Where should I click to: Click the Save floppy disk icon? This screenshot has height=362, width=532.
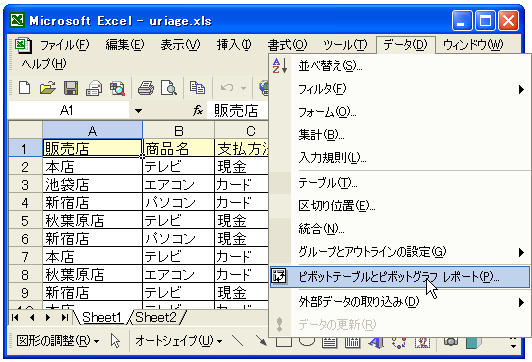(x=71, y=88)
